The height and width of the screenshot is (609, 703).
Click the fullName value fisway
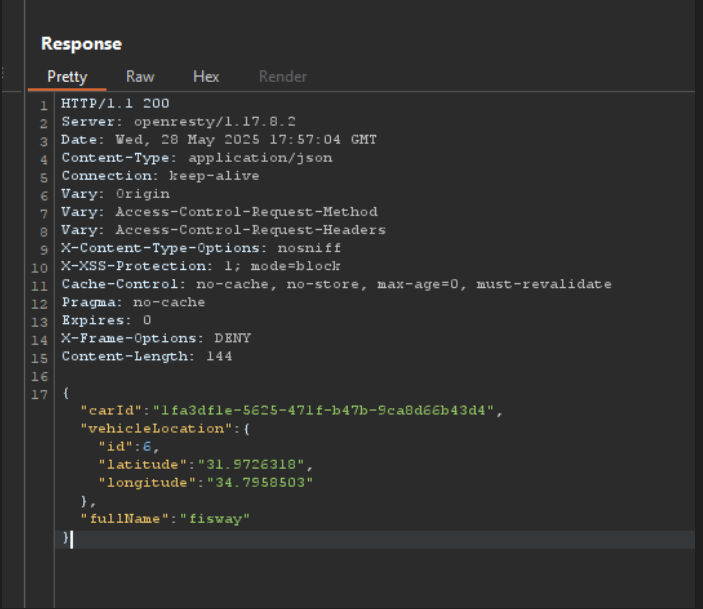(215, 519)
